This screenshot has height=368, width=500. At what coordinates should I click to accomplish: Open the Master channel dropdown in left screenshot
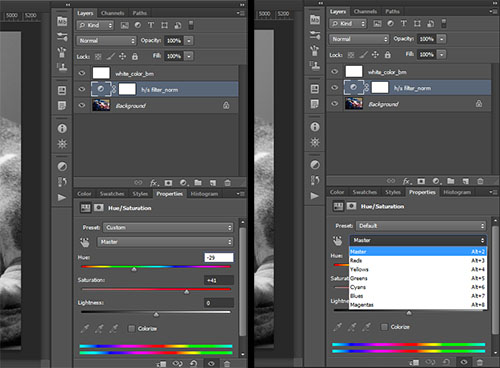coord(165,242)
